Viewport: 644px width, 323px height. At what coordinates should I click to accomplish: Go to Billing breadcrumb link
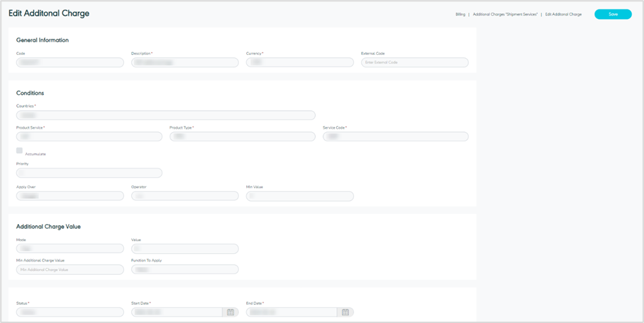[460, 14]
